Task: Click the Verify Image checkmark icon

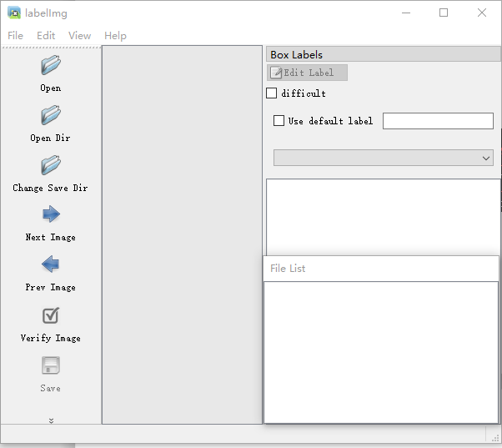Action: point(51,315)
